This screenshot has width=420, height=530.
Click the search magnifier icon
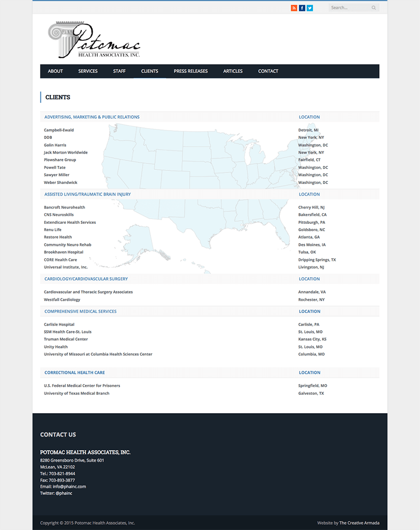(x=373, y=7)
